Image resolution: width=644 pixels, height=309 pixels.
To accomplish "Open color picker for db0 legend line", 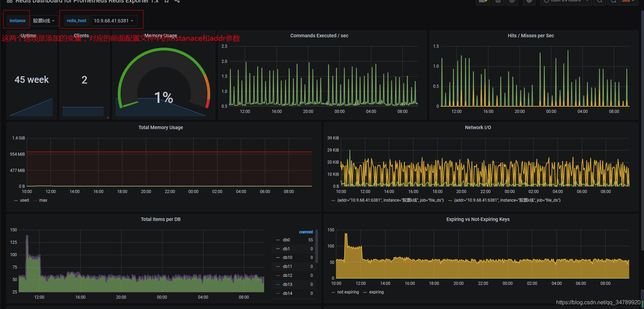I will click(278, 240).
